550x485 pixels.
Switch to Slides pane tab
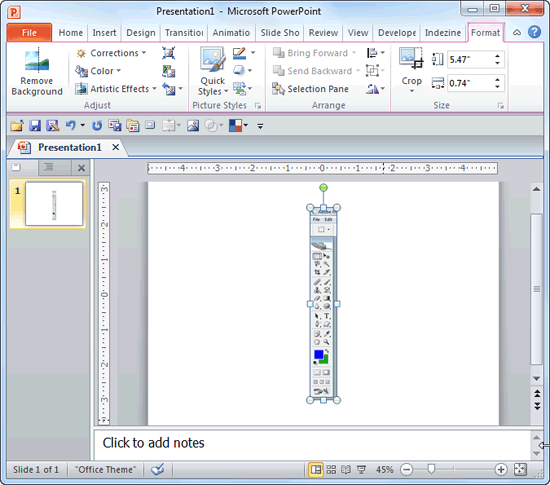tap(16, 167)
